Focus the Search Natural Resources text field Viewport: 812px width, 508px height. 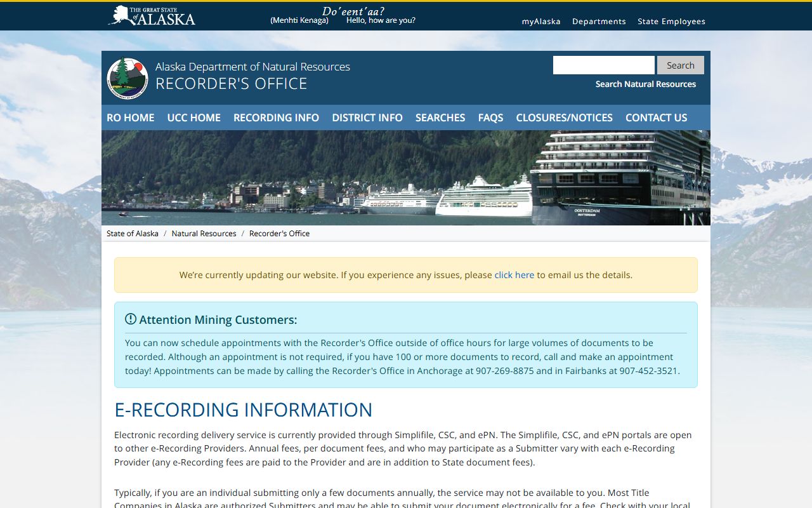coord(603,65)
